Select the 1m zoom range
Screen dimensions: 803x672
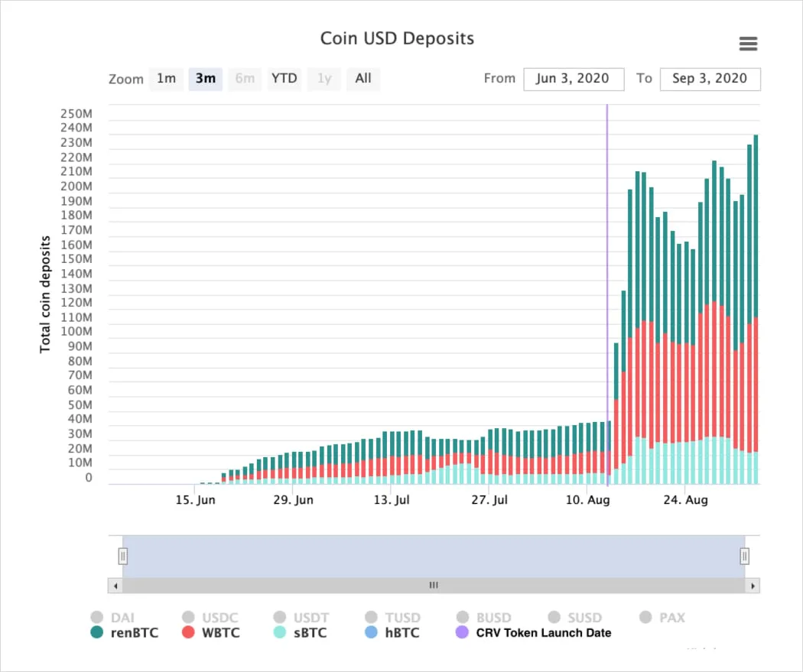167,79
